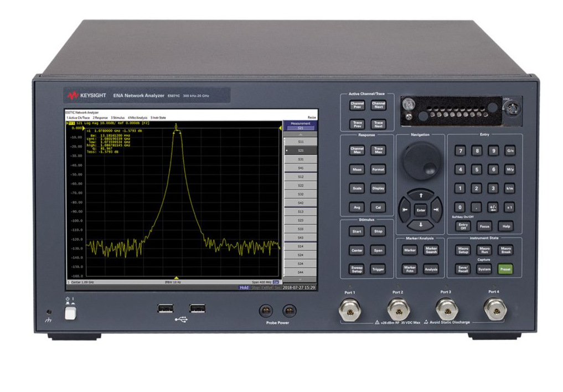Click Resize in the screen menu bar
Screen dimensions: 563x392
pyautogui.click(x=312, y=118)
